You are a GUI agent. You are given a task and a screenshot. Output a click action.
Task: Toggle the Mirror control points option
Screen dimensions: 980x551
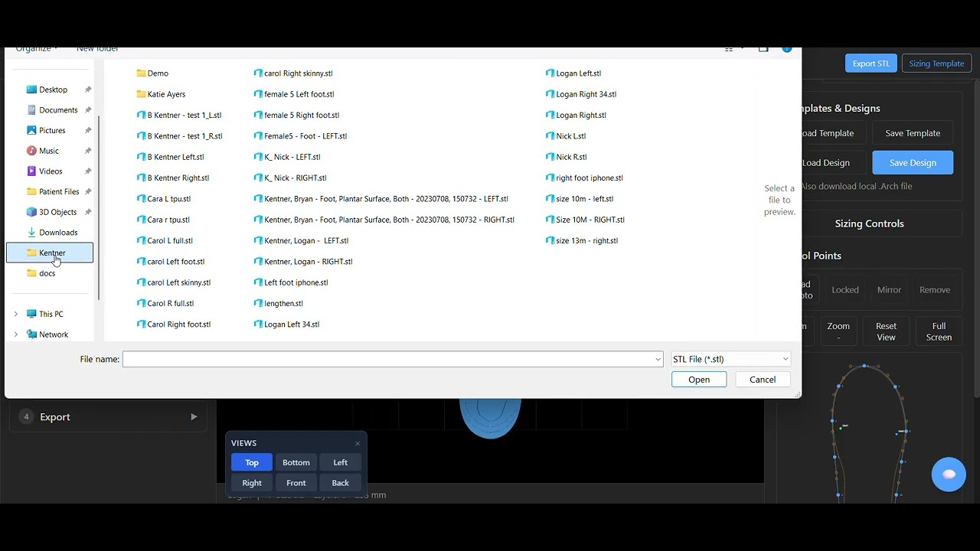pos(889,290)
